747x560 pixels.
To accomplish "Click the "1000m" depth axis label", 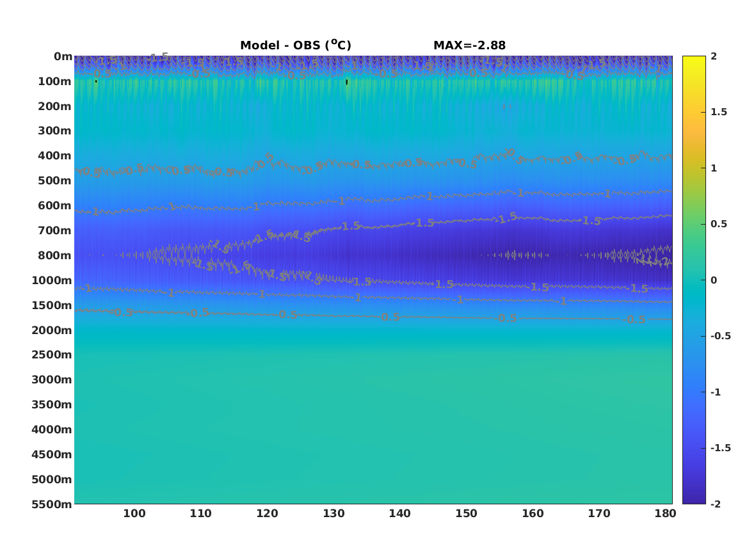I will [x=52, y=280].
